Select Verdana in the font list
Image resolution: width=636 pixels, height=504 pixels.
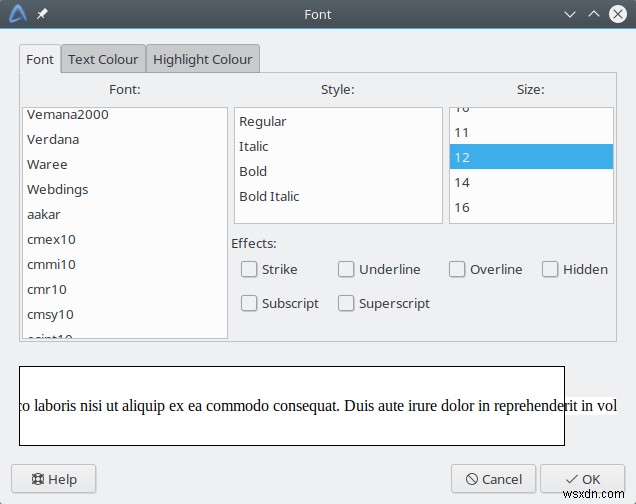point(53,139)
